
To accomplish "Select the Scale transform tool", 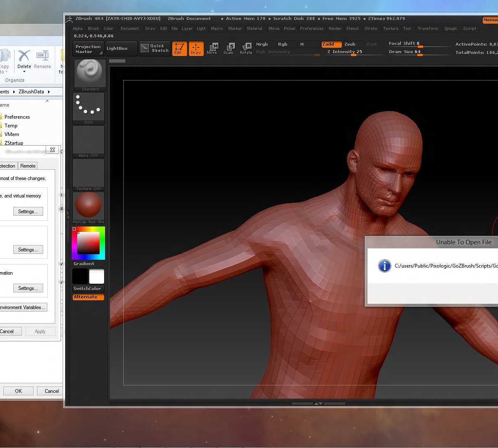I will [x=229, y=49].
